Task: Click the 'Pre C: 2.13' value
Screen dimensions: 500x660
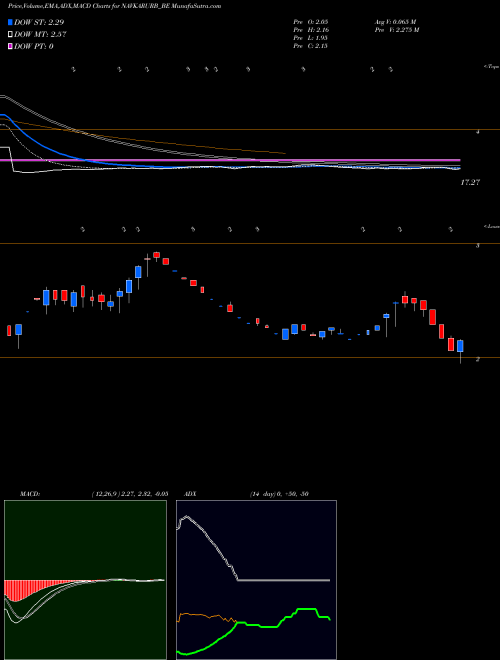Action: click(311, 46)
